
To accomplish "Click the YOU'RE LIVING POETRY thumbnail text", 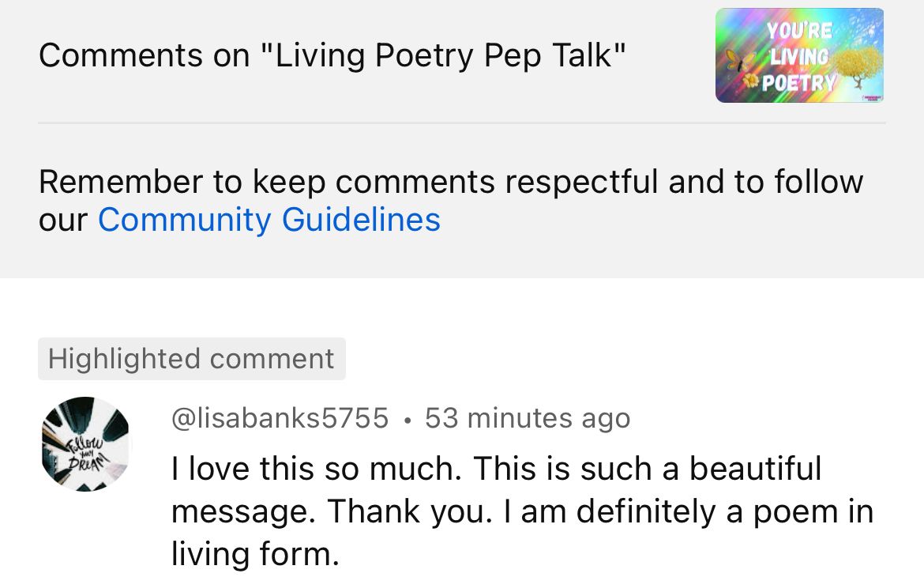I will 798,55.
